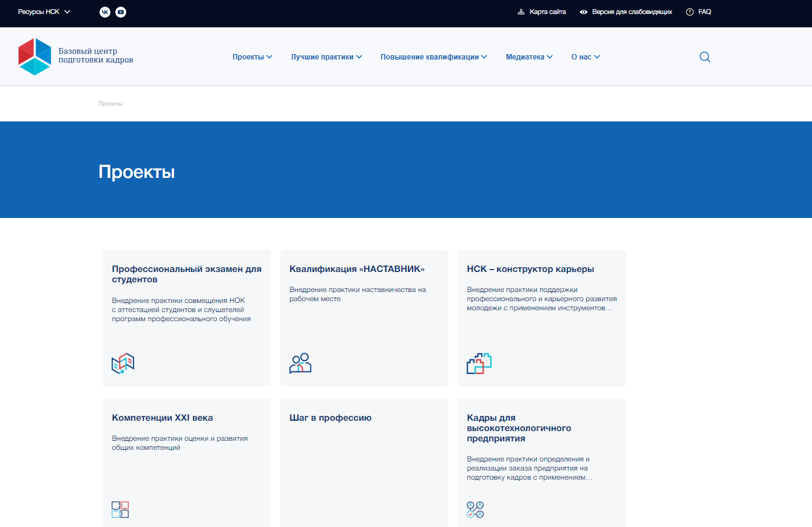Click the building blocks icon in НСК card
812x527 pixels.
pyautogui.click(x=479, y=363)
